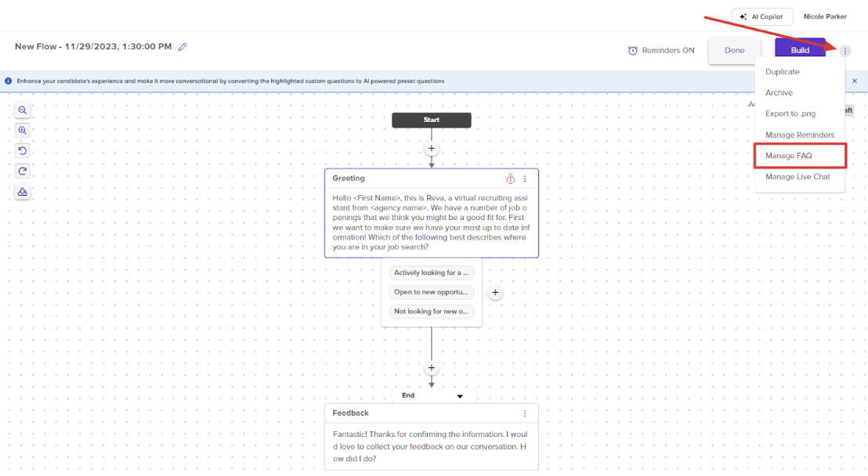Viewport: 868px width, 476px height.
Task: Click the download flow icon
Action: (x=23, y=192)
